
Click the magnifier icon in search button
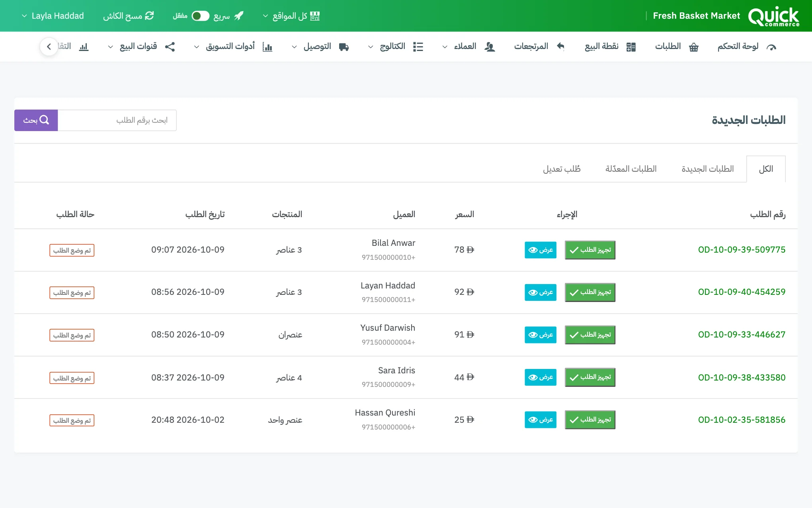pyautogui.click(x=45, y=120)
